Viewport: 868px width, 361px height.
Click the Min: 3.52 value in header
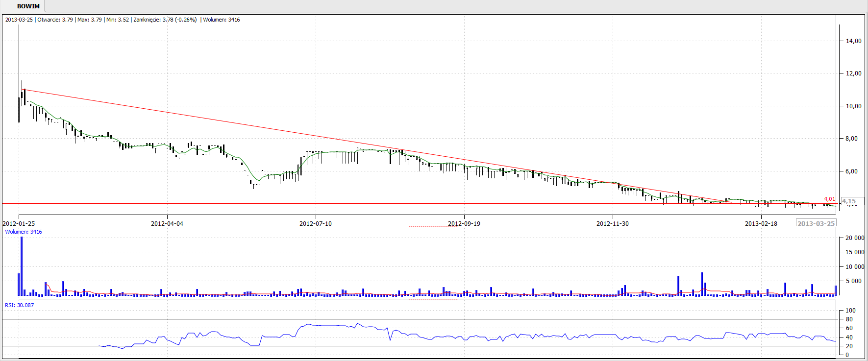118,20
